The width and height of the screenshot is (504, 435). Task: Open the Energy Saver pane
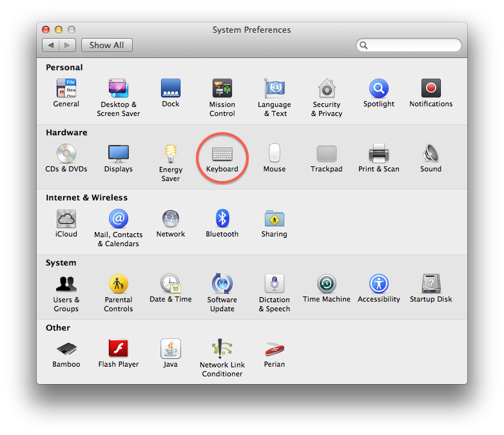click(x=170, y=155)
